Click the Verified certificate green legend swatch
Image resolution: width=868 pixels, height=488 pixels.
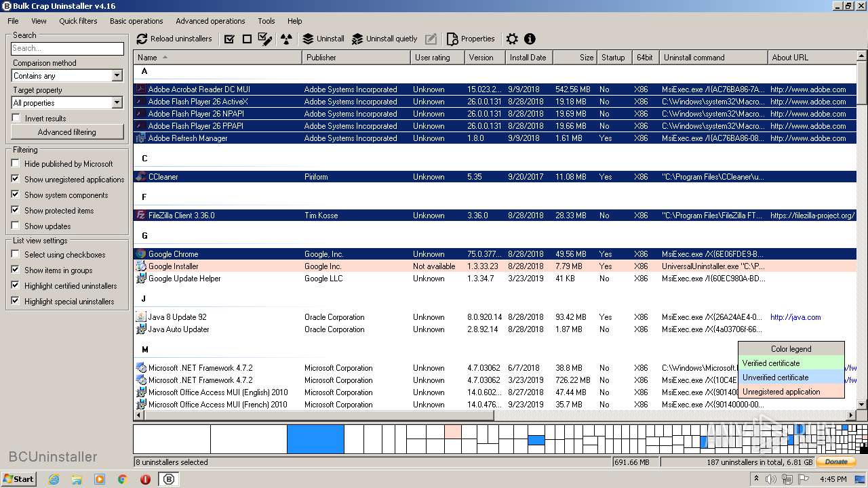[x=791, y=363]
